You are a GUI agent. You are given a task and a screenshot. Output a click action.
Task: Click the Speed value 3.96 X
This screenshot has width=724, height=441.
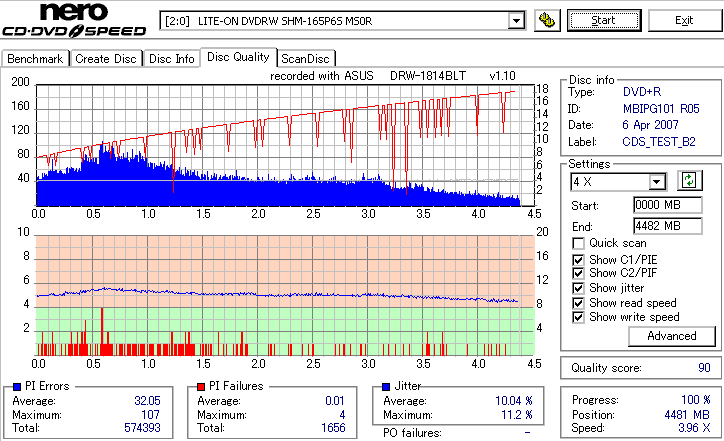(694, 428)
